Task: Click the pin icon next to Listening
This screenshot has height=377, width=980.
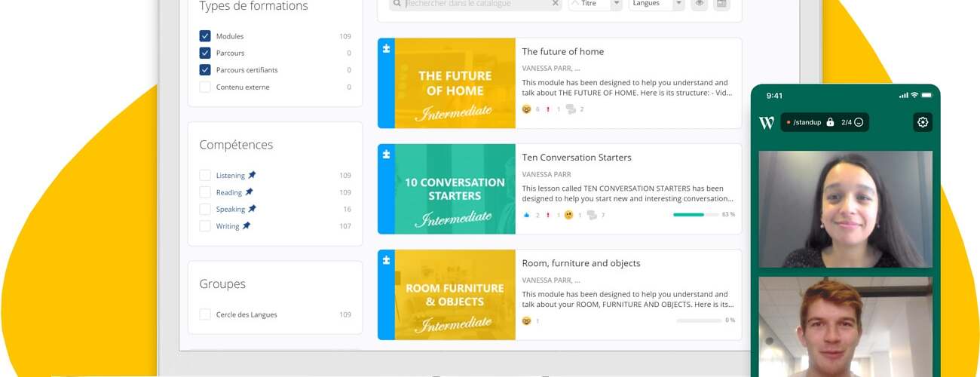Action: 252,175
